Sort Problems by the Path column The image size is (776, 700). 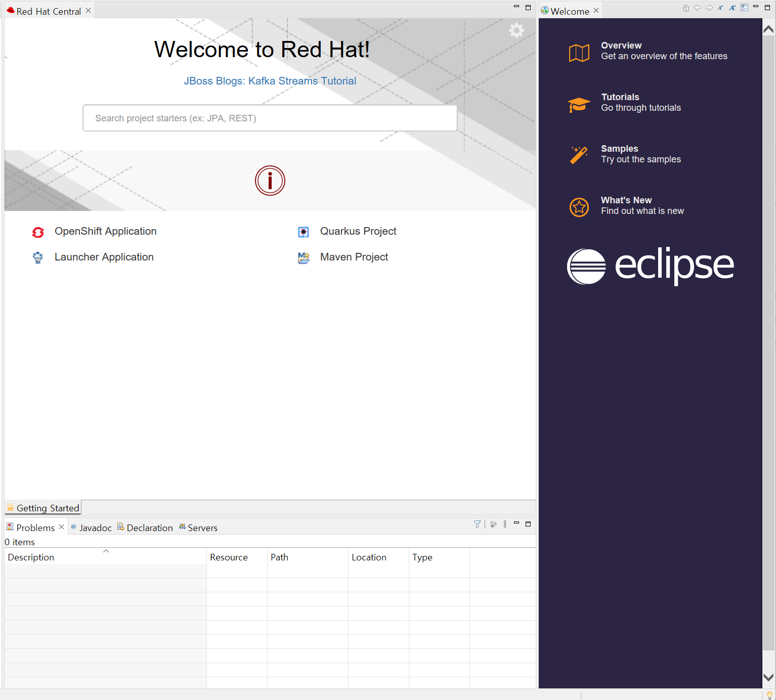point(308,557)
